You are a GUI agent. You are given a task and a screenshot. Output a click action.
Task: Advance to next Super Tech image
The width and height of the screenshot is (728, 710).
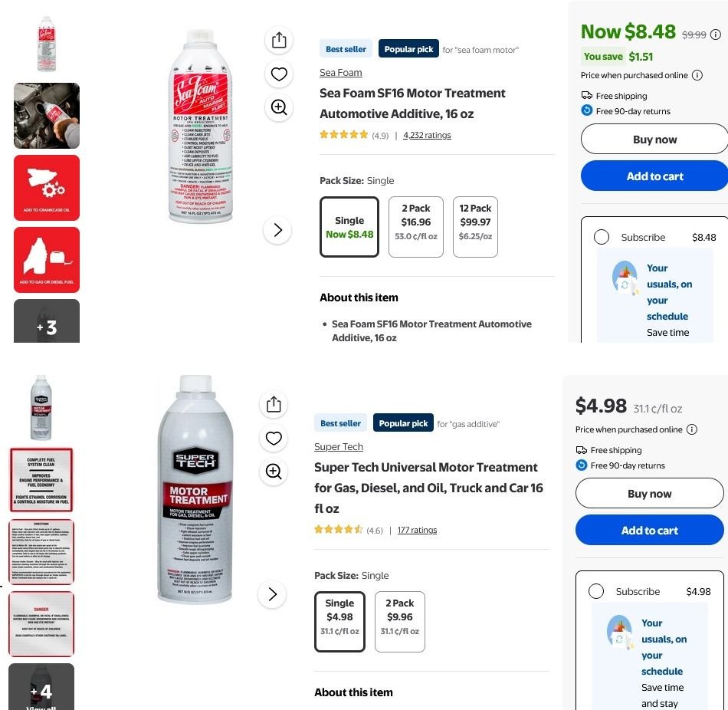(272, 594)
